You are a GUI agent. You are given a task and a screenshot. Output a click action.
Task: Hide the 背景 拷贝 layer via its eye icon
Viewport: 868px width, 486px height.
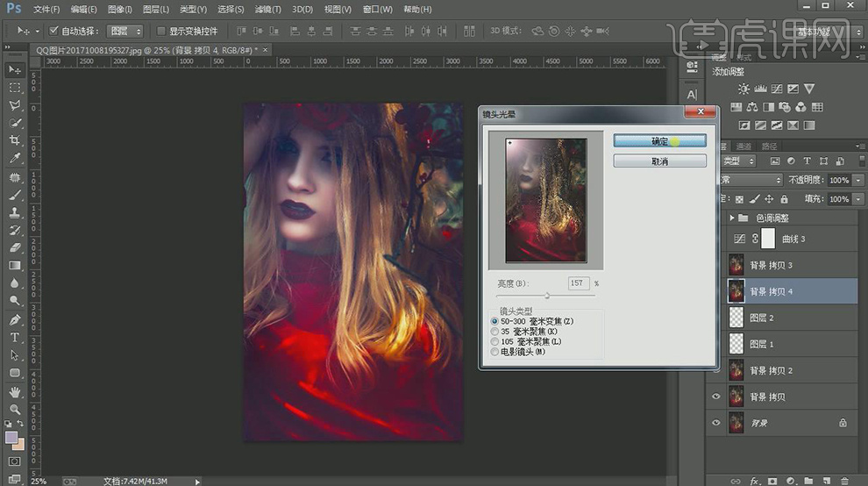716,397
